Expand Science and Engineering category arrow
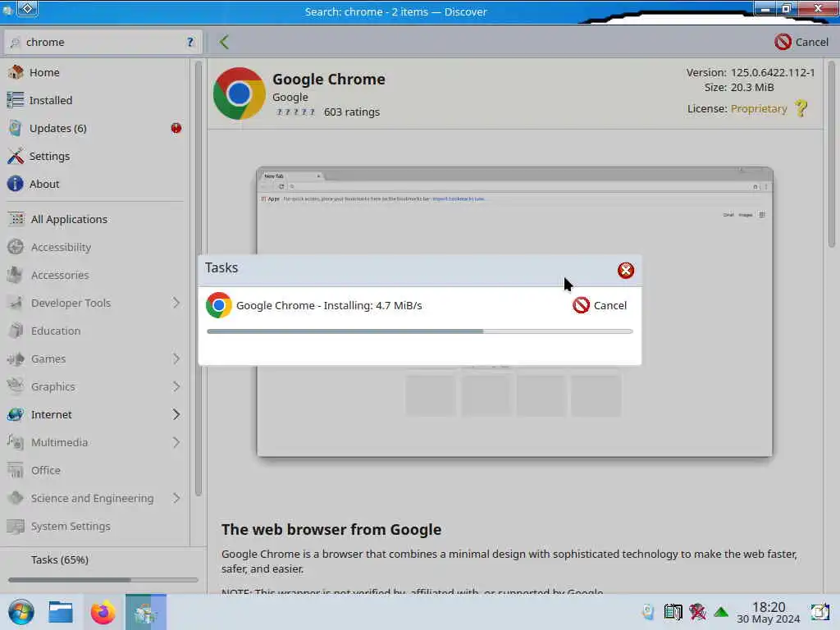 (176, 498)
